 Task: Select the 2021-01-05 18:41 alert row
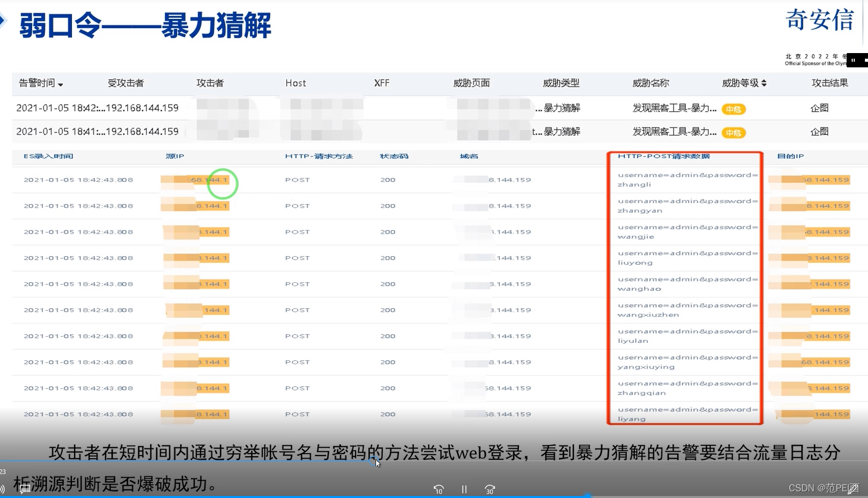pyautogui.click(x=440, y=132)
